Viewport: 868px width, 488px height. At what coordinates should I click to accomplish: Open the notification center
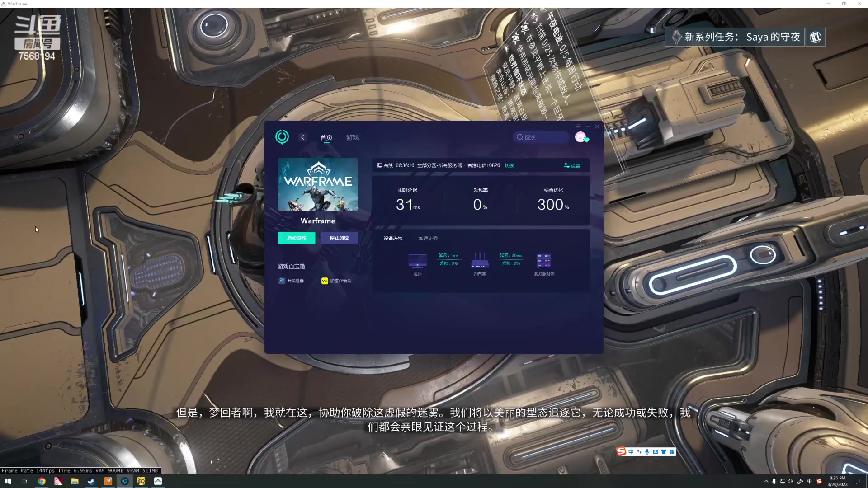click(x=857, y=481)
